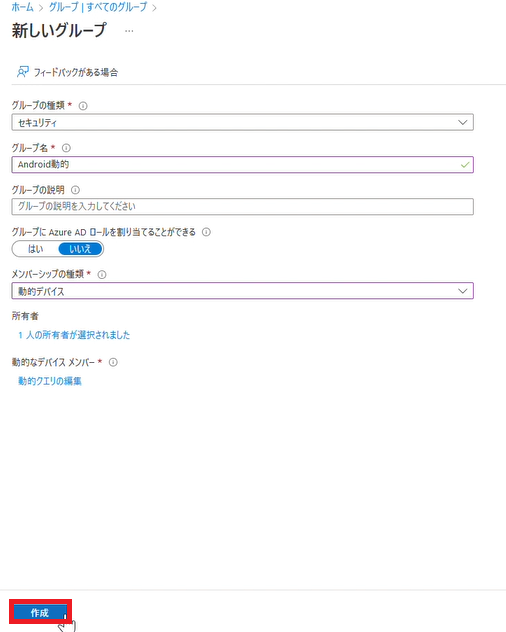Open グループ | すべてのグループ breadcrumb
The width and height of the screenshot is (506, 632).
(98, 7)
